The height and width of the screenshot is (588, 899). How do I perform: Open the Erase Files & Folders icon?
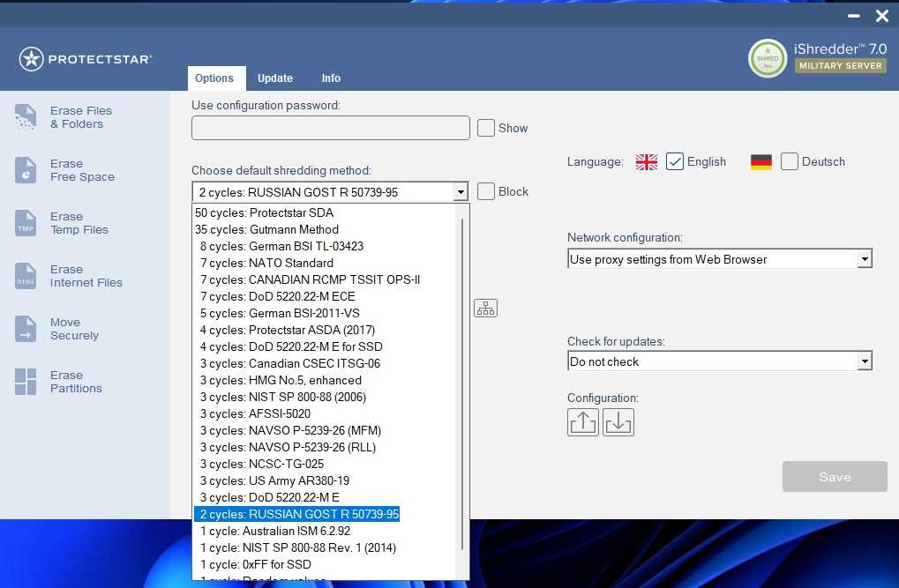tap(26, 117)
